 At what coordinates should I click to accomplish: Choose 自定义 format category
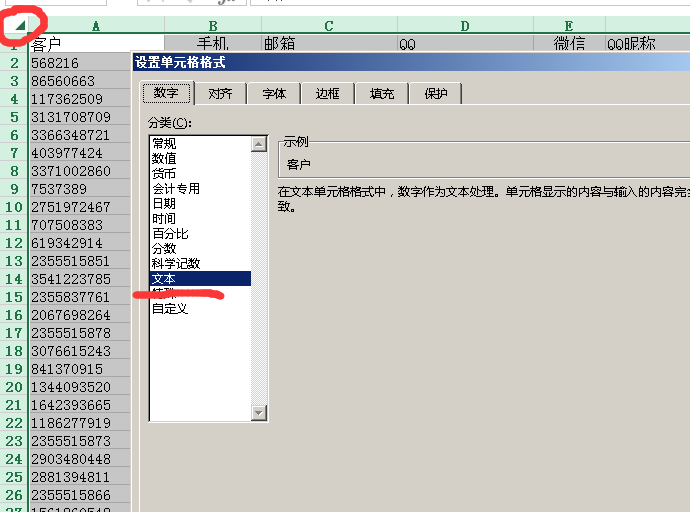coord(169,309)
